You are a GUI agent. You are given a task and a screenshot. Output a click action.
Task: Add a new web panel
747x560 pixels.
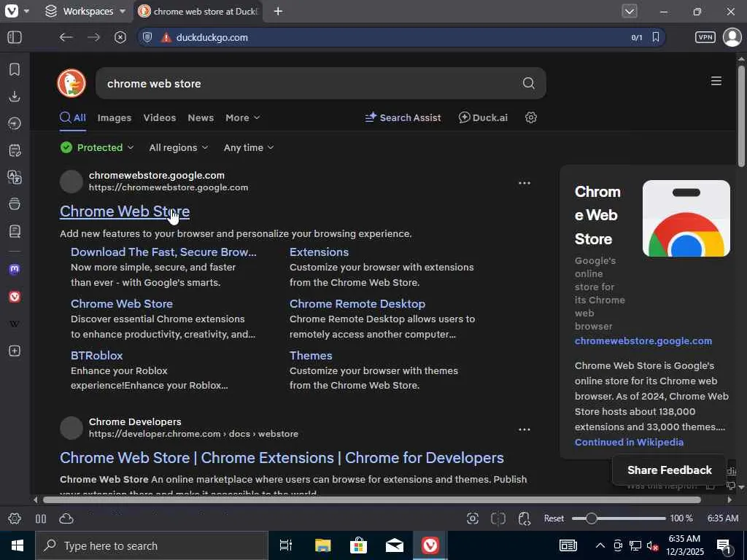15,351
